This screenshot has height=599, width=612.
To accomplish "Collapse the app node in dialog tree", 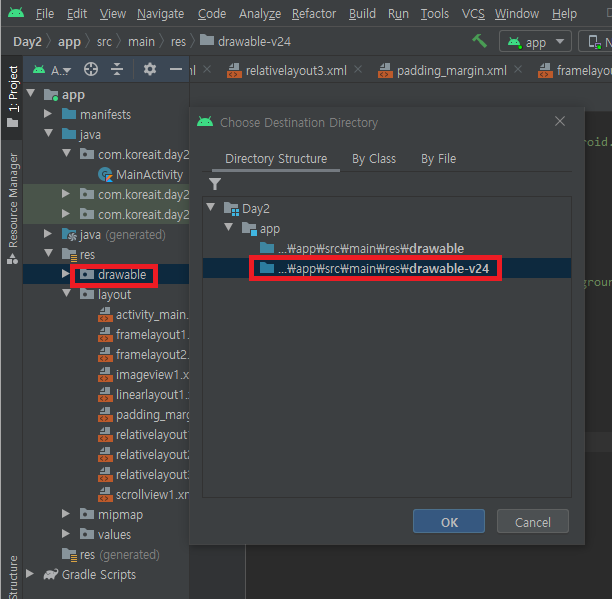I will 229,227.
